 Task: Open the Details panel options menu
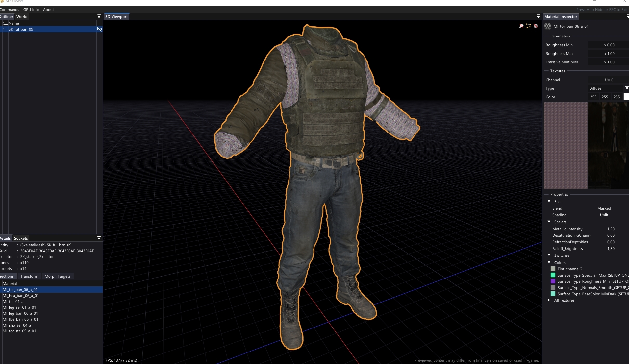click(99, 238)
